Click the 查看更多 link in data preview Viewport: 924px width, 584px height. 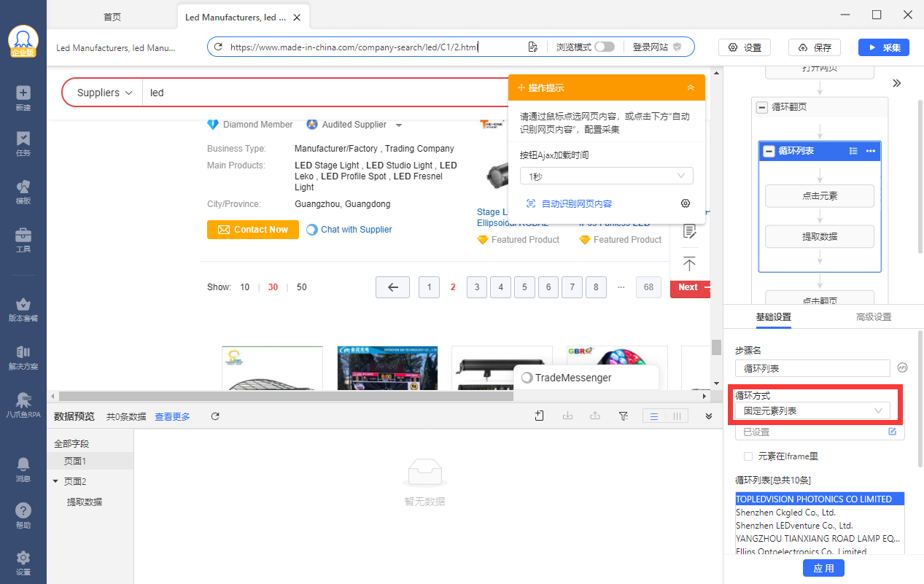click(x=172, y=416)
